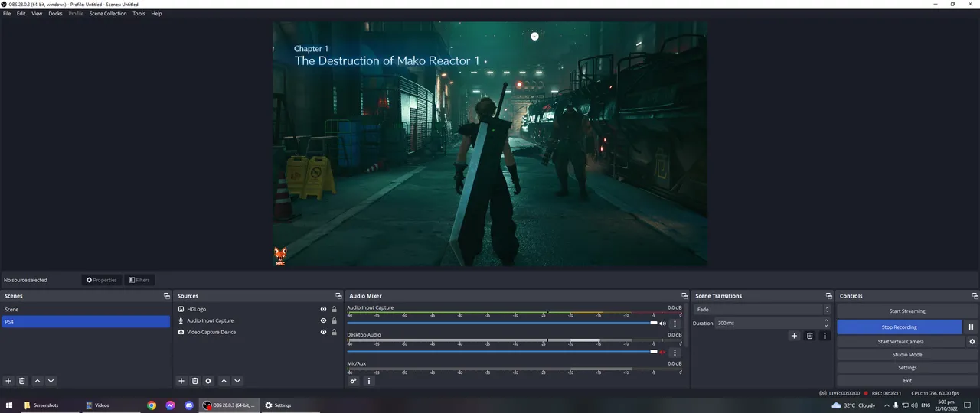This screenshot has width=980, height=413.
Task: Open the Help menu
Action: pyautogui.click(x=156, y=14)
